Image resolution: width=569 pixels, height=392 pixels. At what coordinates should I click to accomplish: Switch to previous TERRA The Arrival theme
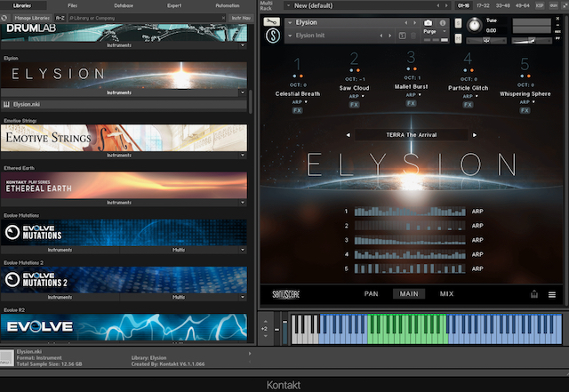click(x=349, y=135)
